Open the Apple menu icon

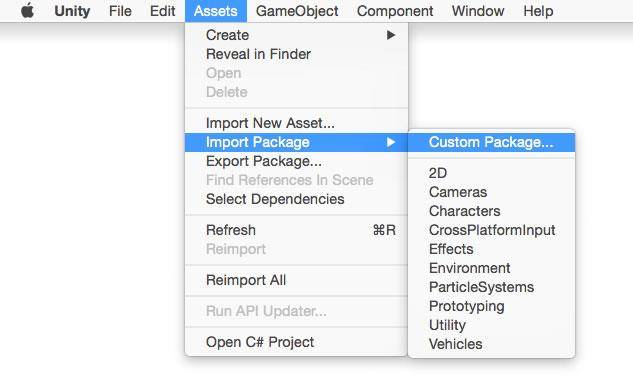pyautogui.click(x=27, y=11)
